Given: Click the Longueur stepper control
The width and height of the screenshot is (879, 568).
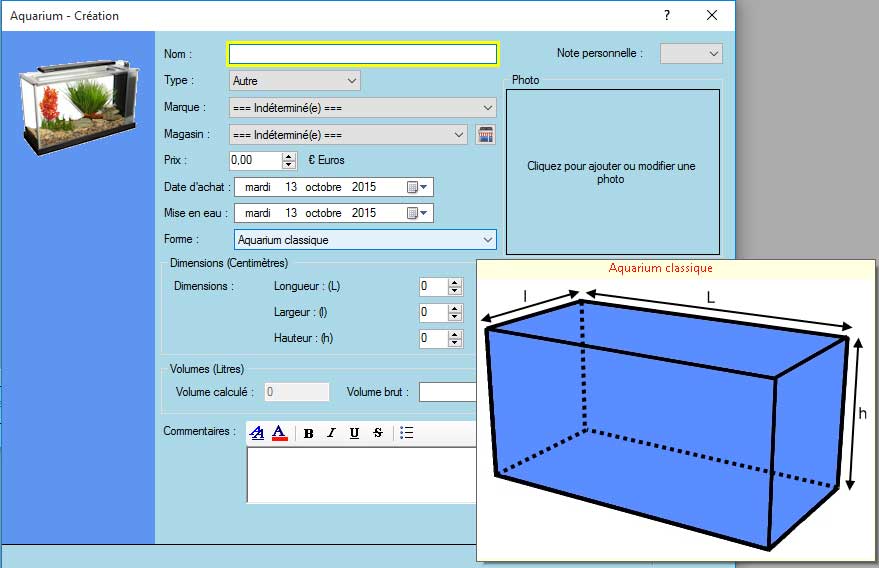Looking at the screenshot, I should (x=455, y=286).
